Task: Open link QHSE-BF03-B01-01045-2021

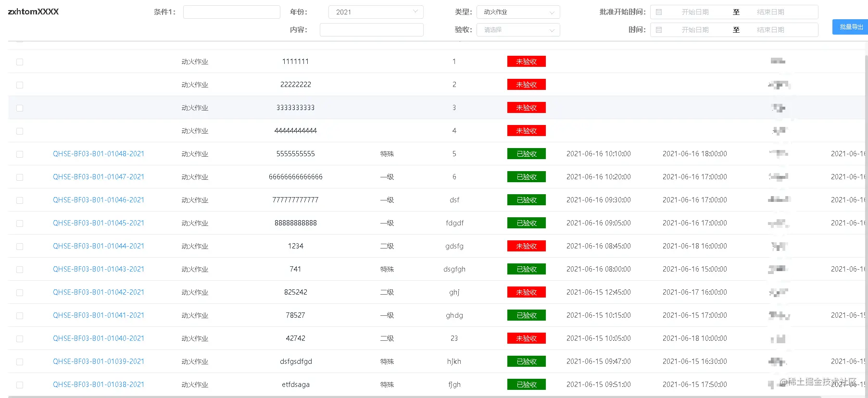Action: point(99,223)
